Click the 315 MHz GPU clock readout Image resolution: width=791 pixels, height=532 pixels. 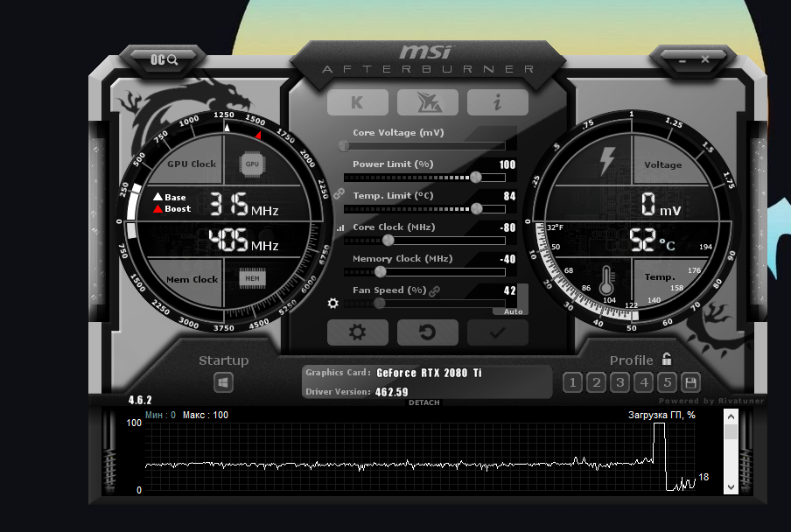click(x=243, y=204)
